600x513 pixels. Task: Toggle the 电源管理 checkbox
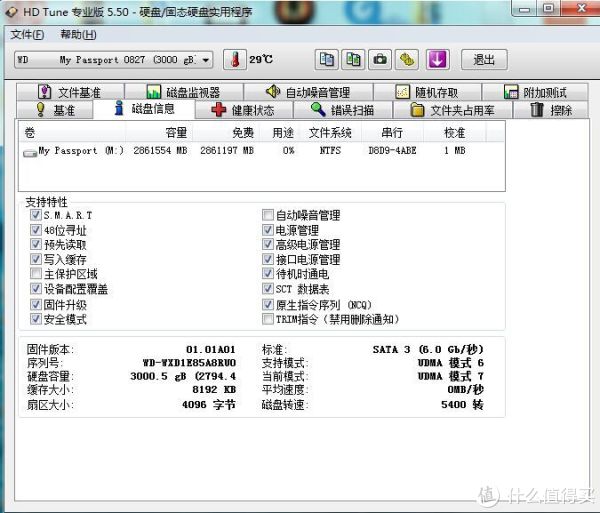[x=268, y=230]
